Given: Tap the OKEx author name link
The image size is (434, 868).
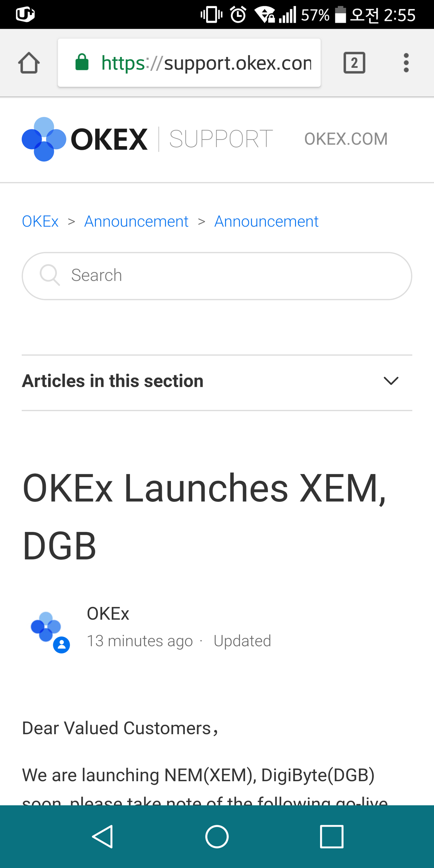Looking at the screenshot, I should coord(108,614).
